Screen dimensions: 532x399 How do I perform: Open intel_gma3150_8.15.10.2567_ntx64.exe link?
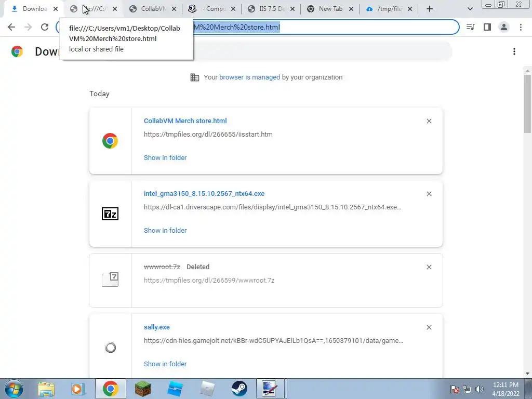click(x=204, y=194)
